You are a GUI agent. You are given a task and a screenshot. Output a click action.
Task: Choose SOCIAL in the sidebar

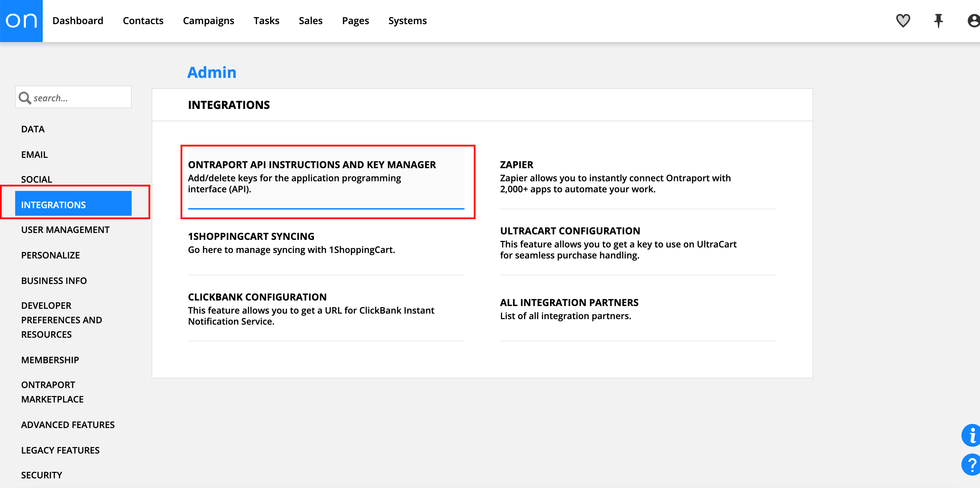[x=37, y=179]
